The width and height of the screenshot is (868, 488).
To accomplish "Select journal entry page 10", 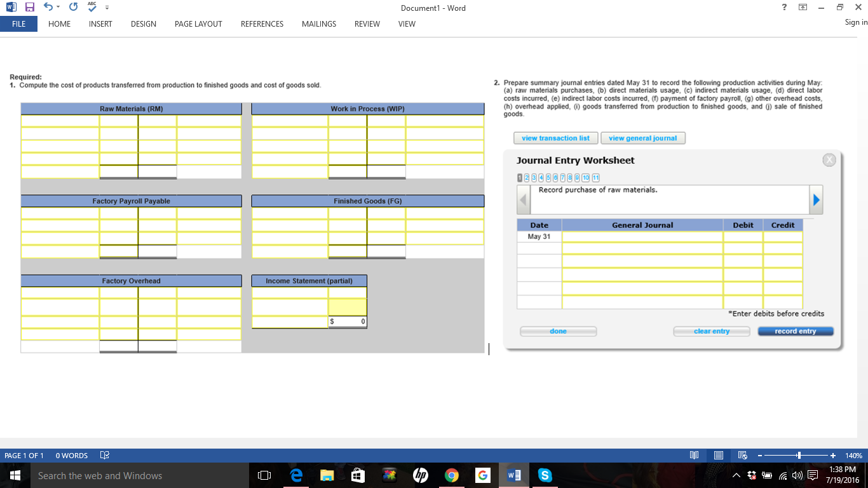I will 586,178.
